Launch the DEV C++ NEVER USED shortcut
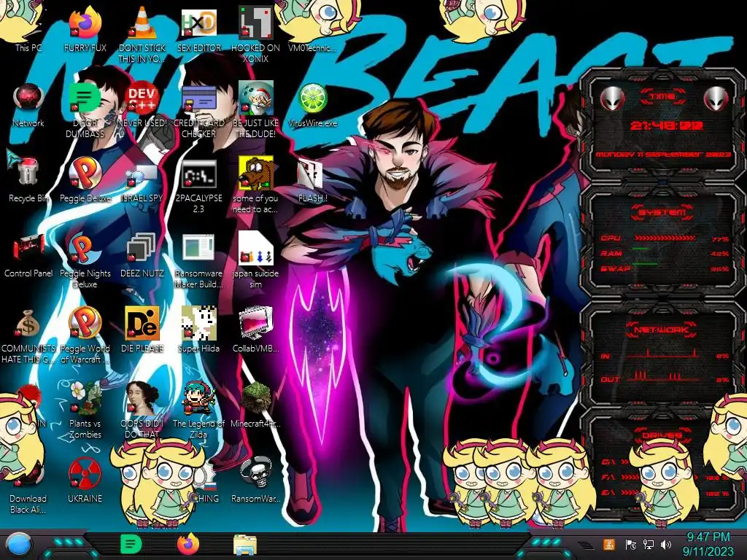Viewport: 747px width, 560px height. click(x=142, y=105)
